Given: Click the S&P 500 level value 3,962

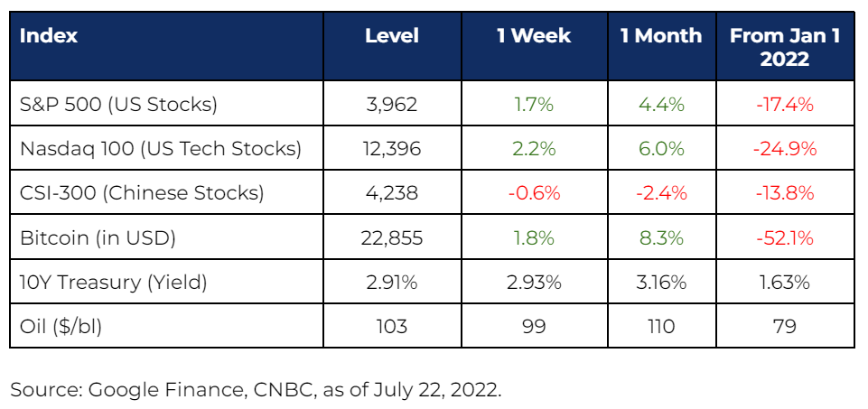Looking at the screenshot, I should (x=392, y=104).
